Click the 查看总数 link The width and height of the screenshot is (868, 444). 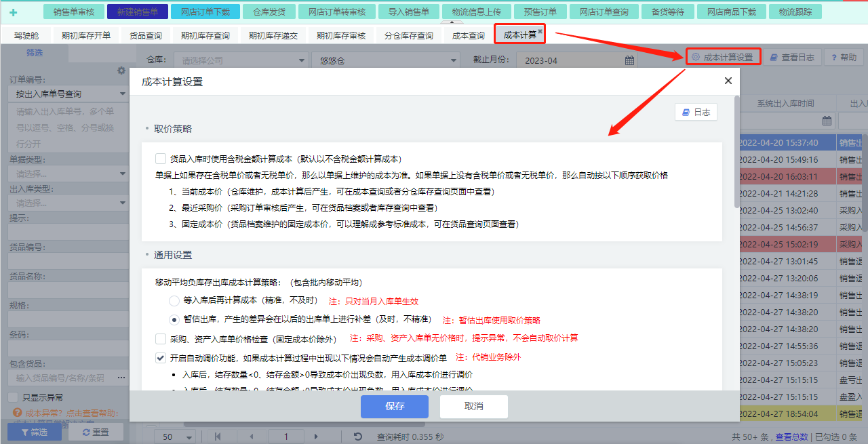[792, 437]
